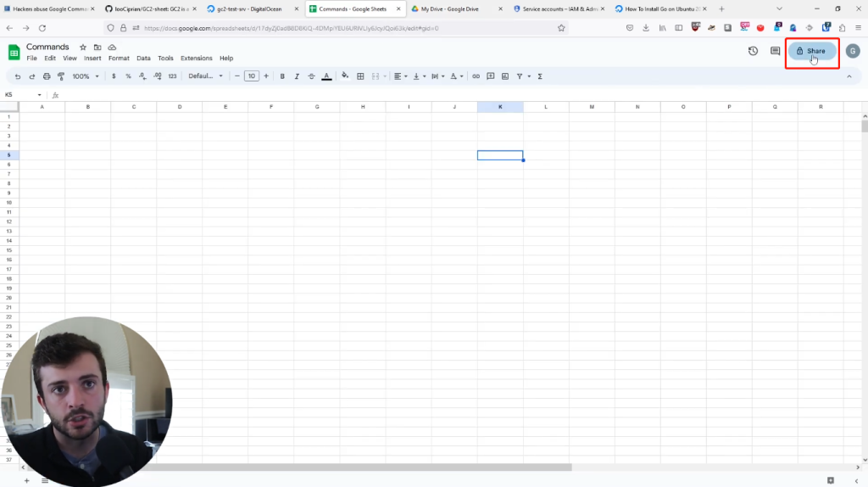Open filter views dropdown arrow
This screenshot has width=868, height=487.
[x=529, y=76]
